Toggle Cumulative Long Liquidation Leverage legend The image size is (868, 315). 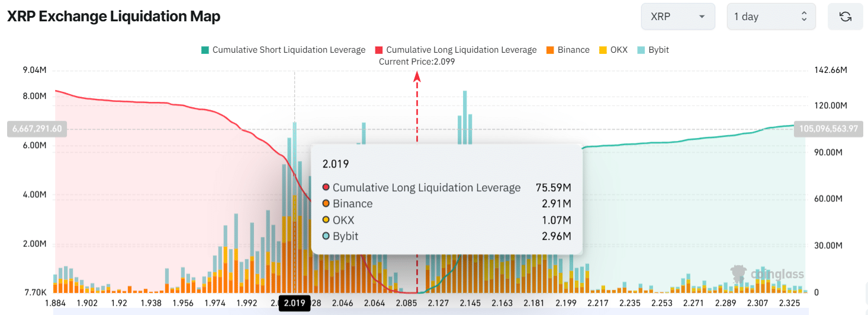[461, 50]
